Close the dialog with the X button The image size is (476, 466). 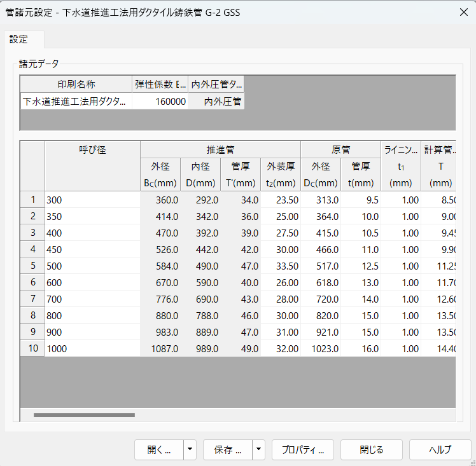point(462,11)
